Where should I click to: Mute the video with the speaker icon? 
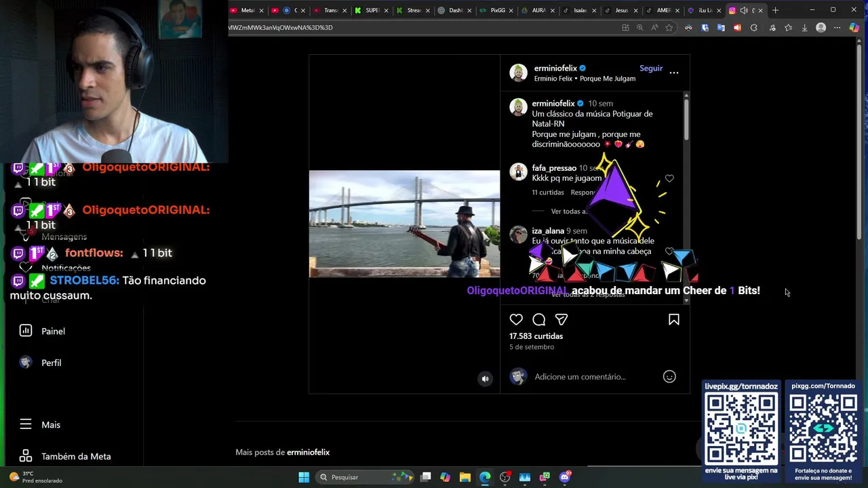[x=485, y=379]
